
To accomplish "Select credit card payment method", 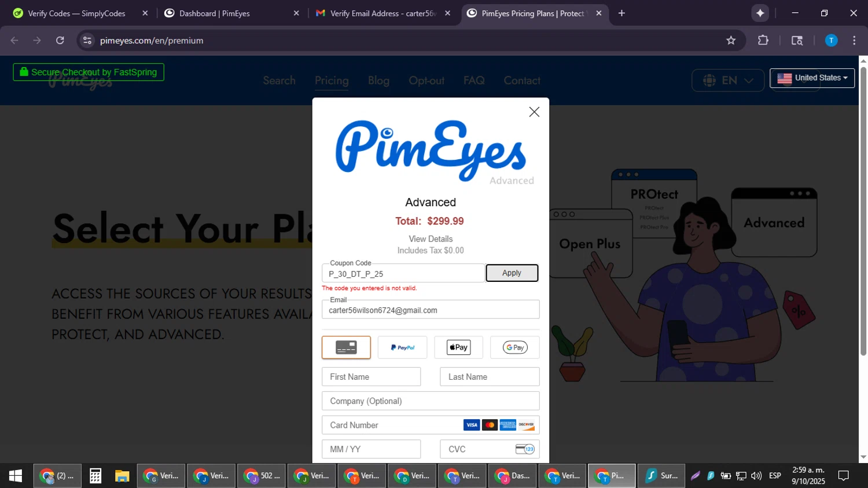I will click(346, 347).
